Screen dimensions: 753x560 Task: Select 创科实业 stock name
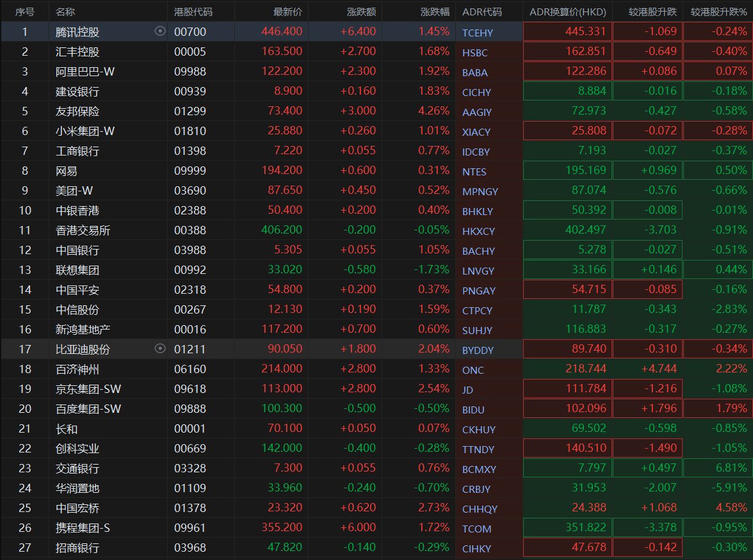point(77,449)
